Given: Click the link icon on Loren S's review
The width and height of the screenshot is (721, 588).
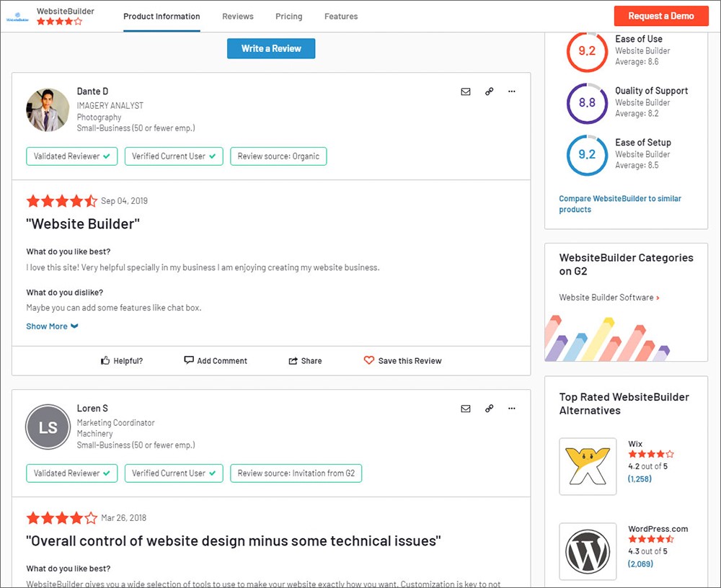Looking at the screenshot, I should [489, 409].
